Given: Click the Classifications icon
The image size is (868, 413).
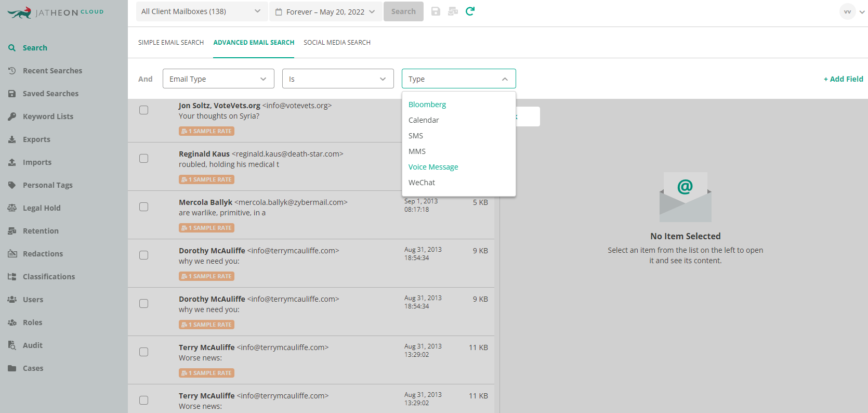Looking at the screenshot, I should pos(12,277).
